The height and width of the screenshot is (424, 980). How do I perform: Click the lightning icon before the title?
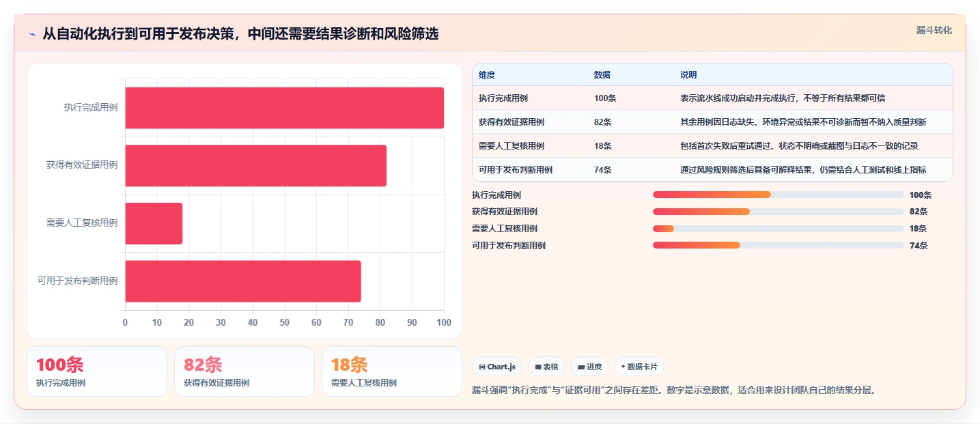tap(32, 34)
